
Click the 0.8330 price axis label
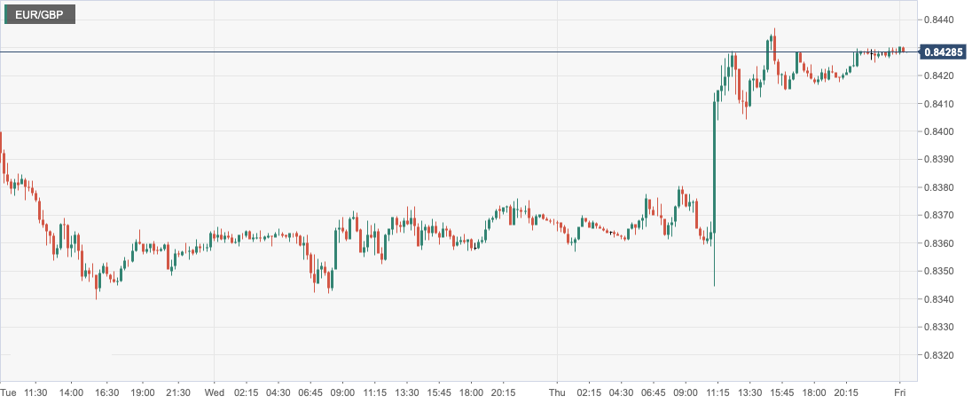(x=938, y=327)
